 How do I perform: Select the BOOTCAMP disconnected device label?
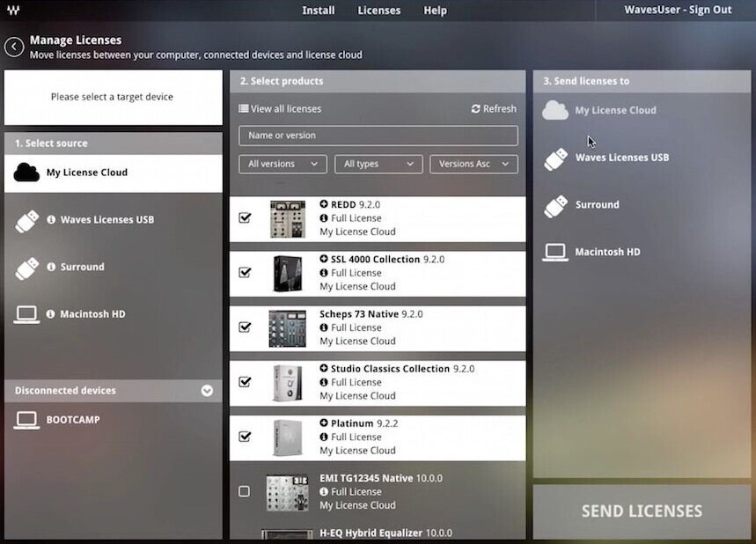[73, 420]
